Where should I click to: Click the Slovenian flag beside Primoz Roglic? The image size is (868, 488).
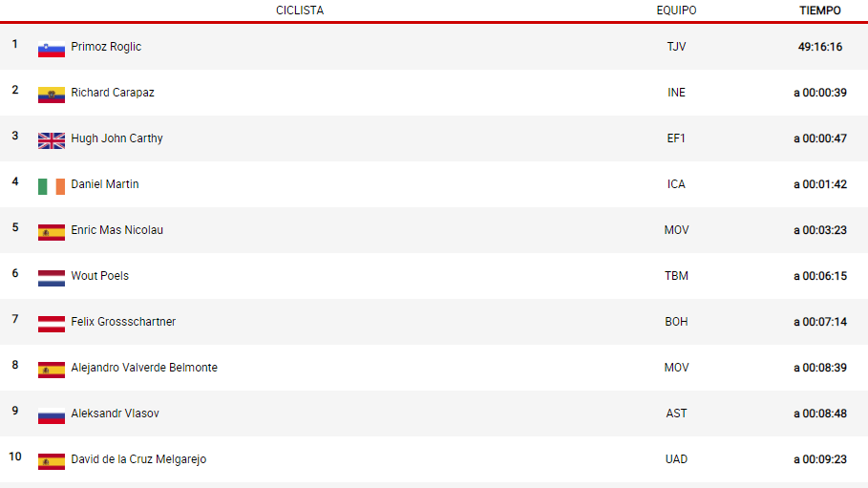click(x=51, y=49)
